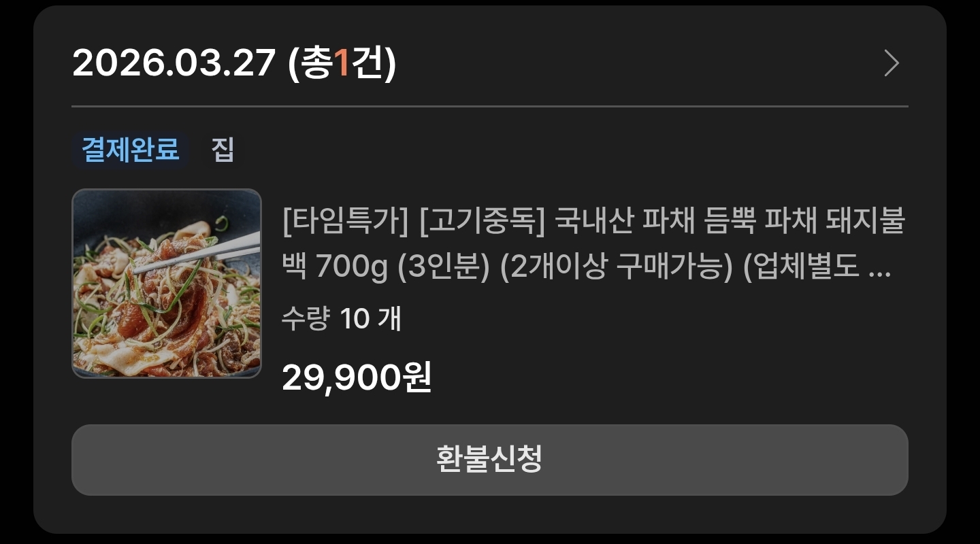Click the 결제완료 payment status badge
Image resolution: width=980 pixels, height=544 pixels.
click(131, 150)
